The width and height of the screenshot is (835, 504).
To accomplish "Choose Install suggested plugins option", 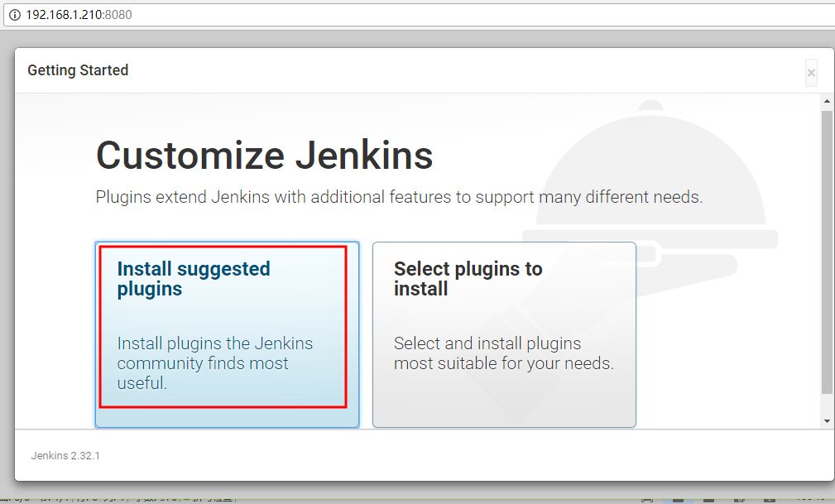I will coord(227,334).
